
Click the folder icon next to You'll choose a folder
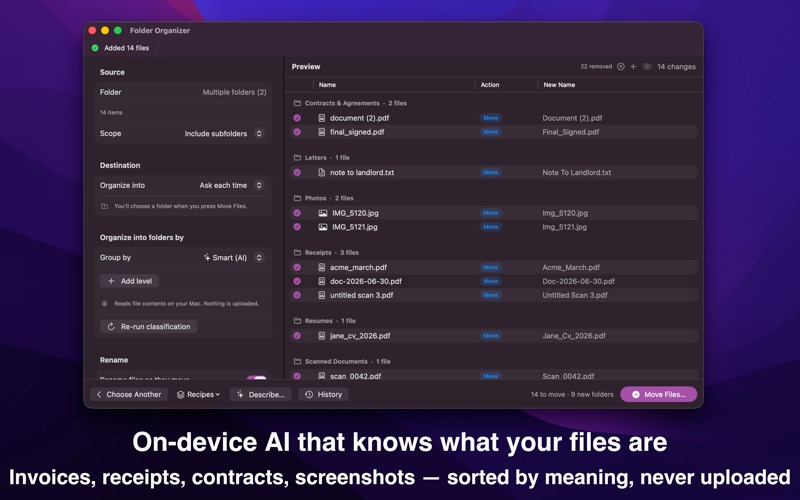(105, 206)
